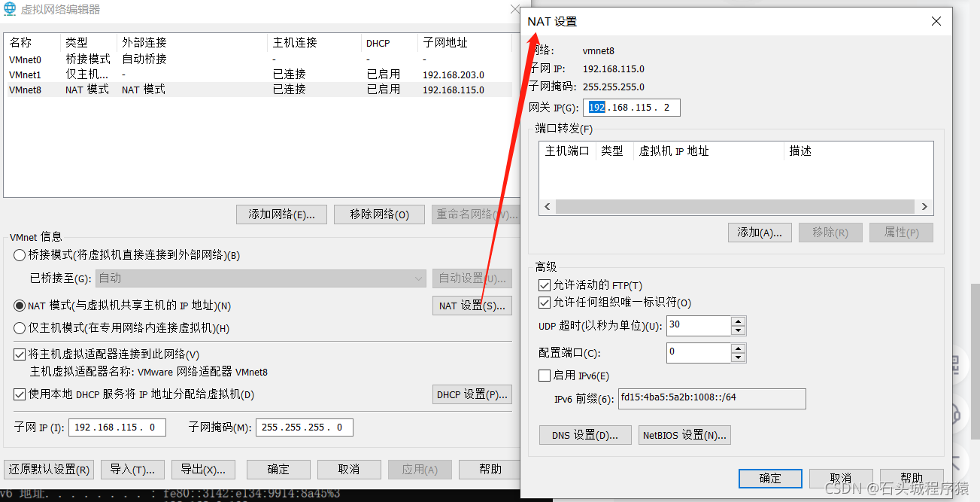Click the 添加网络(E)... button

[x=282, y=214]
